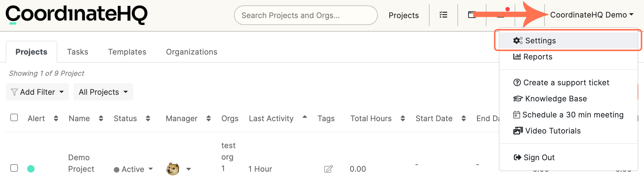Expand the Add Filter dropdown
This screenshot has width=644, height=178.
pyautogui.click(x=37, y=92)
